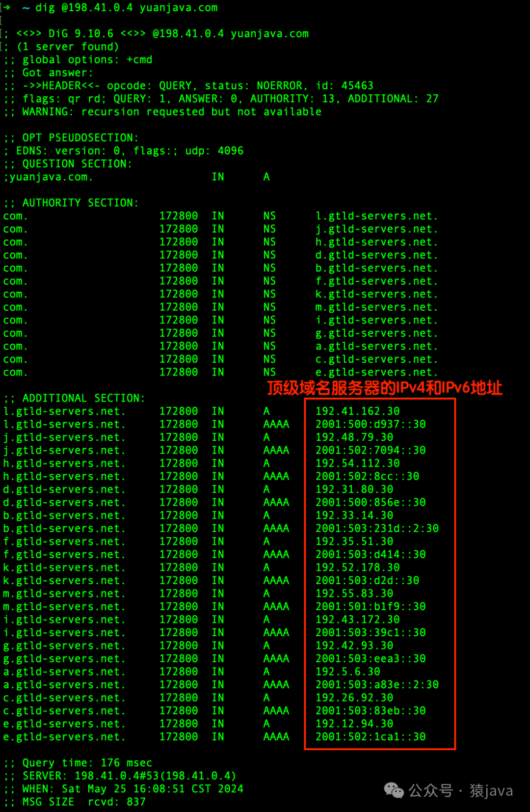Click the WARNING recursion requested line
530x812 pixels.
[x=162, y=112]
